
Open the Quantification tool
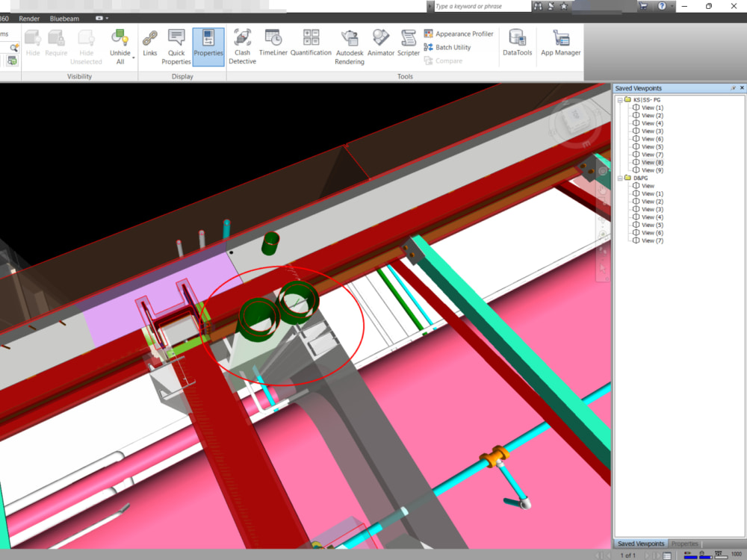(311, 43)
